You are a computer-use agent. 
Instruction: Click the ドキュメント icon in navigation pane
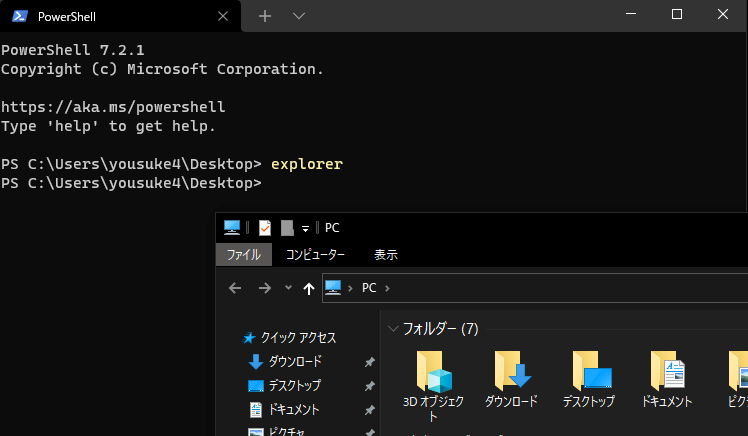click(x=256, y=410)
